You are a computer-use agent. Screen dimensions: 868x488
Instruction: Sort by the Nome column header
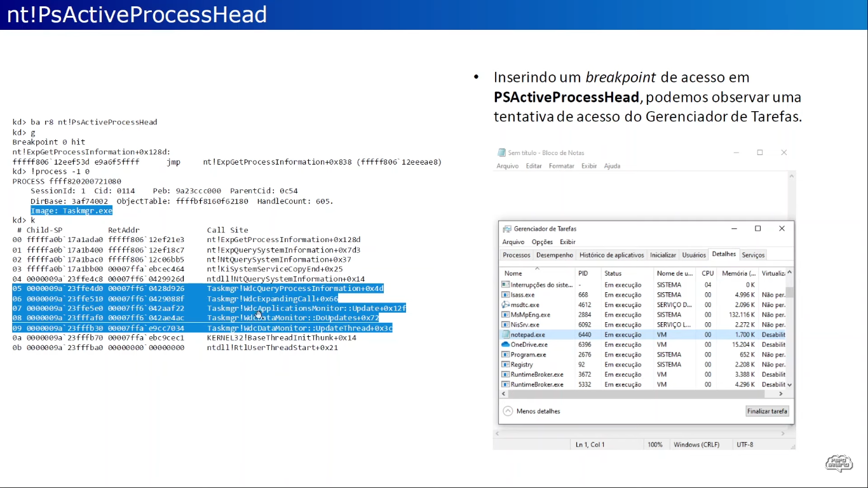tap(513, 273)
